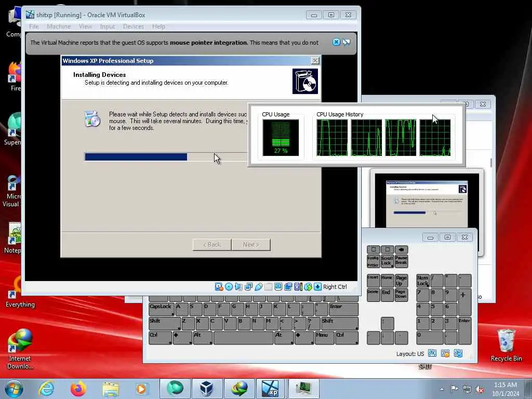The image size is (532, 399).
Task: Click the don't-show-again notification icon
Action: pyautogui.click(x=347, y=42)
